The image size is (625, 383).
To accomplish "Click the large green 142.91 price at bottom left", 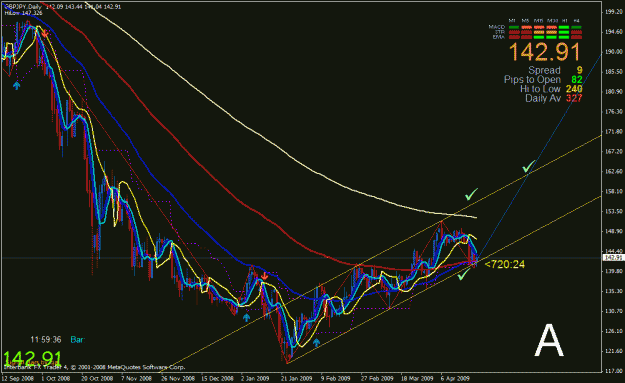I will (33, 358).
